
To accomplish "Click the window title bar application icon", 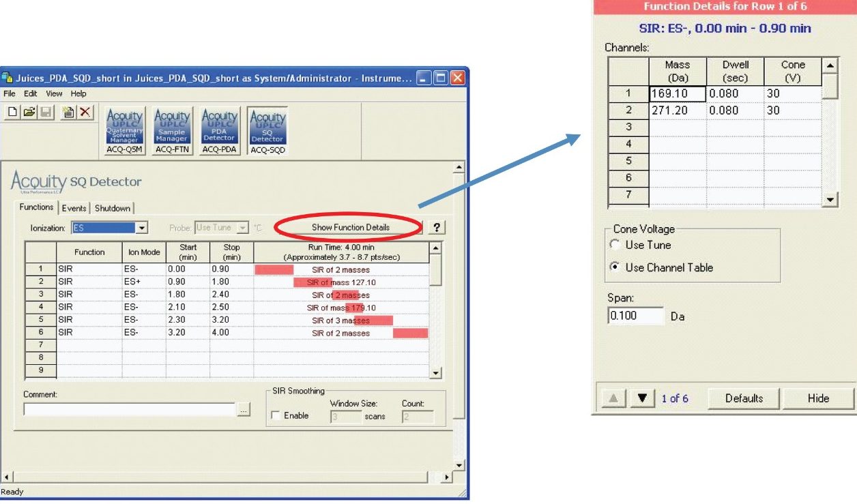I will [x=7, y=78].
